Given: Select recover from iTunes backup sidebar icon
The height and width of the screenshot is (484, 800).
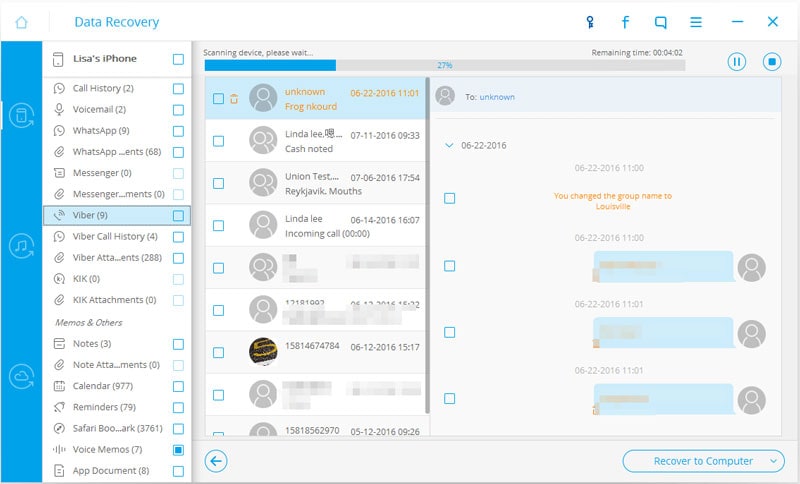Looking at the screenshot, I should [x=21, y=246].
